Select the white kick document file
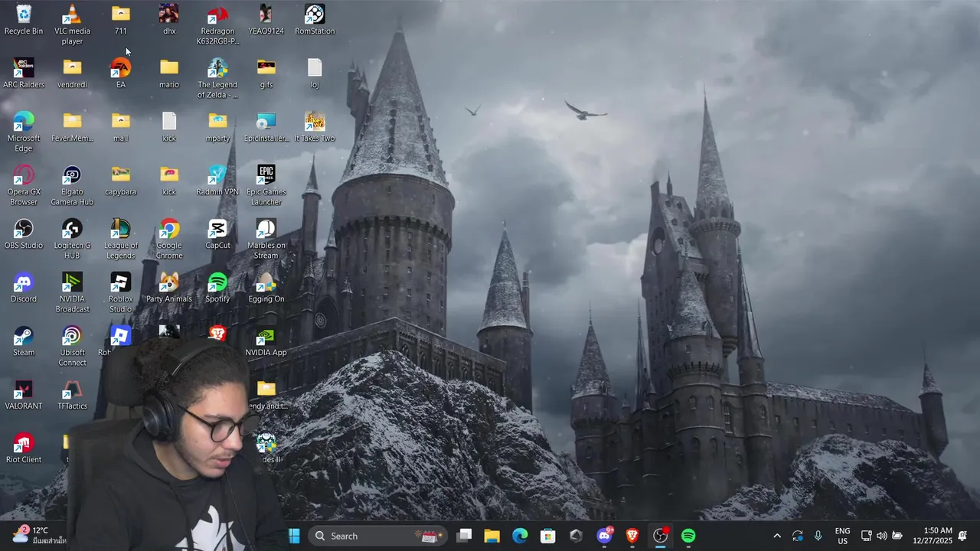The image size is (980, 551). coord(169,127)
